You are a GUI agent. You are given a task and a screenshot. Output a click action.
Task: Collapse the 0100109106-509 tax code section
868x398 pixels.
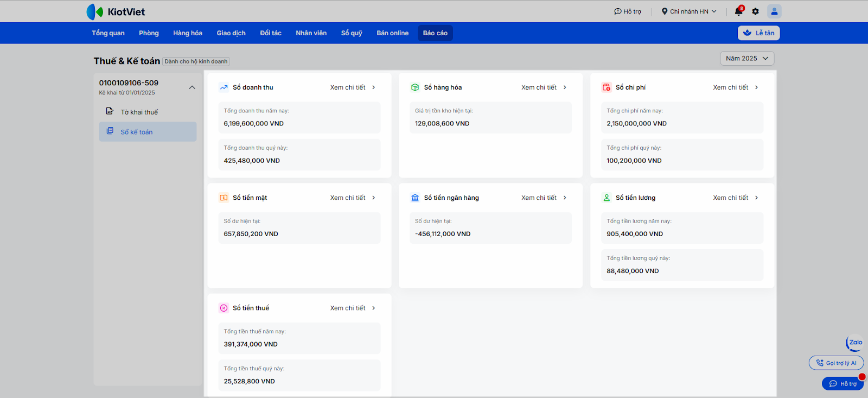(192, 87)
